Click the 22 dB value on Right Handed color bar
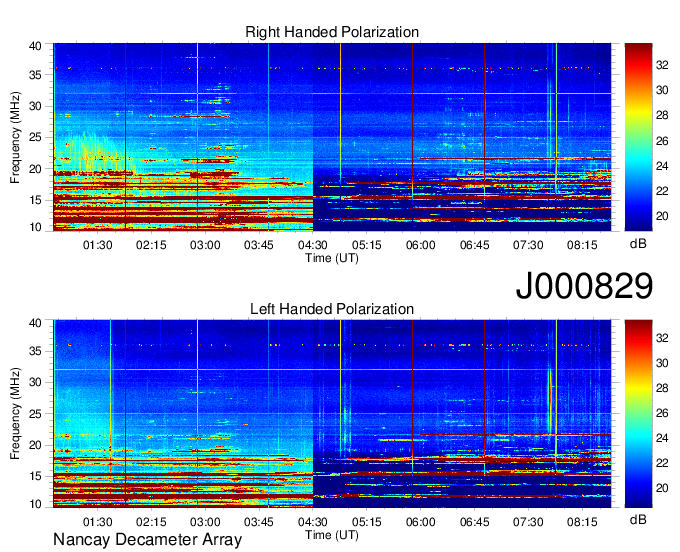Image resolution: width=680 pixels, height=552 pixels. (x=662, y=191)
